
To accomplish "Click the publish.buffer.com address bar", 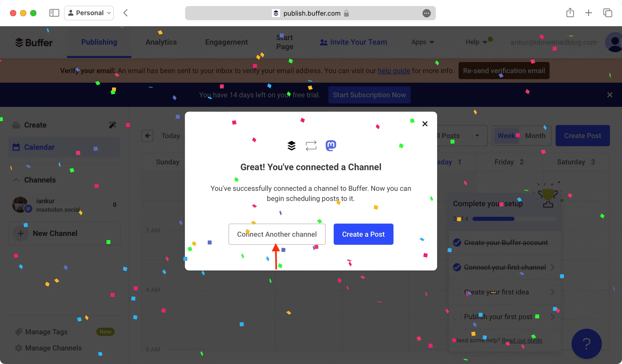I will click(310, 13).
